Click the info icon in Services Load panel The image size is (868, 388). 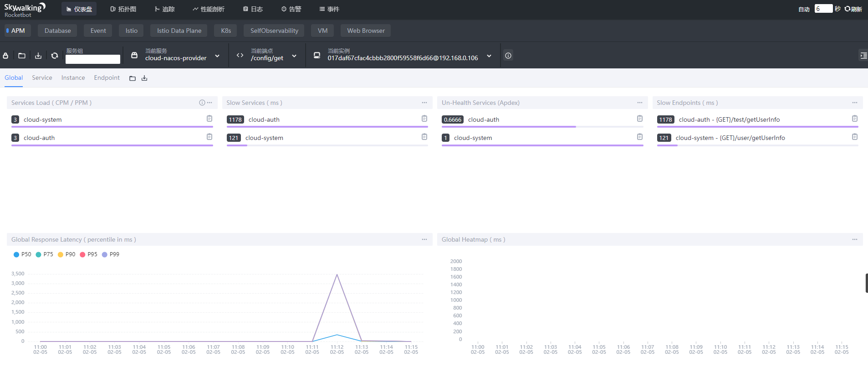click(202, 103)
